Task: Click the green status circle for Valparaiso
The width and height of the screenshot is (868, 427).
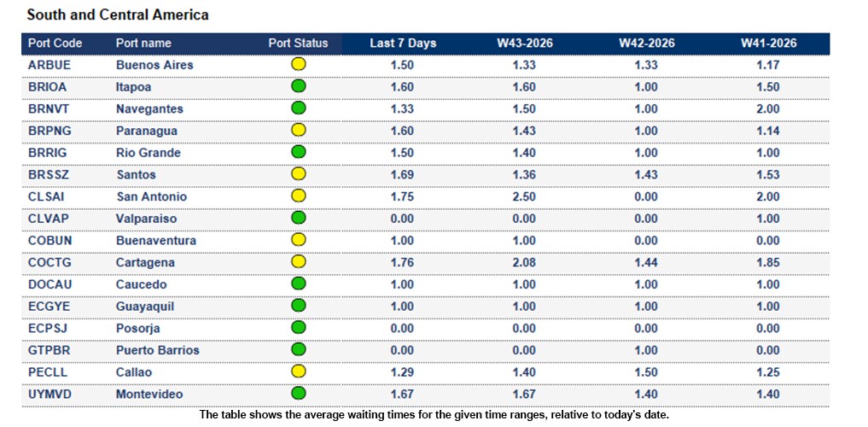Action: [x=299, y=218]
